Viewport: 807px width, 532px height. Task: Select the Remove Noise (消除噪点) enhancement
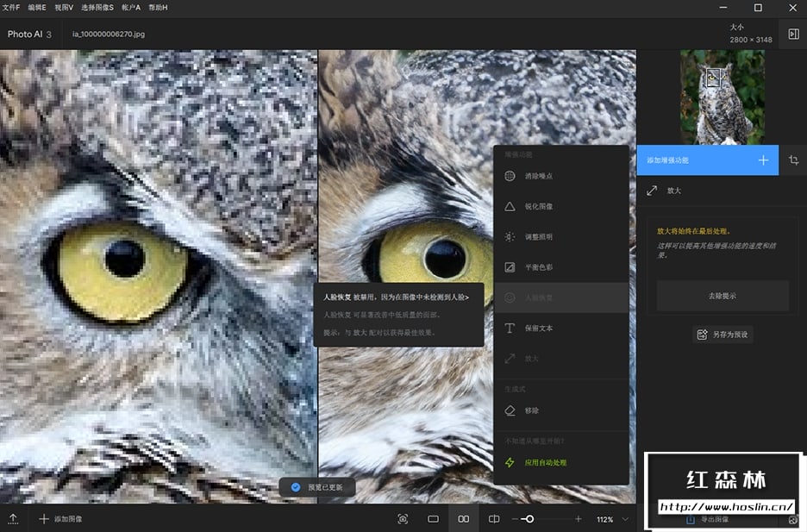pyautogui.click(x=539, y=176)
